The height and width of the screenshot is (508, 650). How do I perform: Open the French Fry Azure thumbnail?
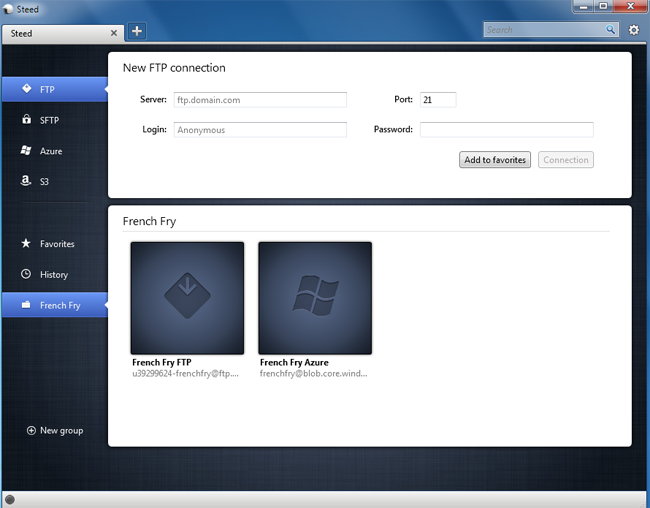315,298
